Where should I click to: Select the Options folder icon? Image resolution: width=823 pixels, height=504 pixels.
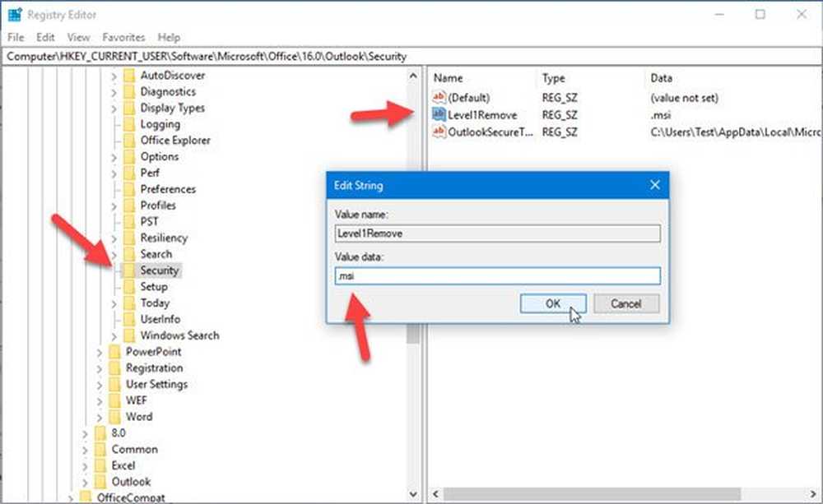click(x=129, y=157)
